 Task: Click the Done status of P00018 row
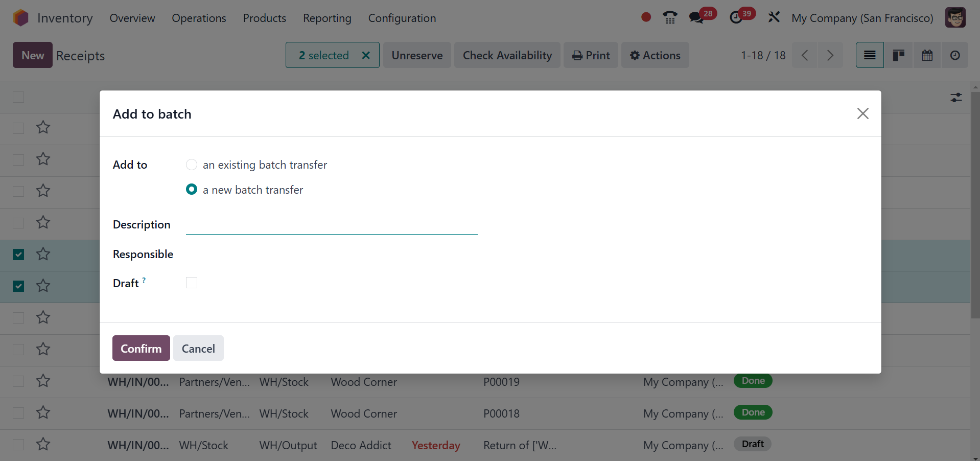click(753, 412)
